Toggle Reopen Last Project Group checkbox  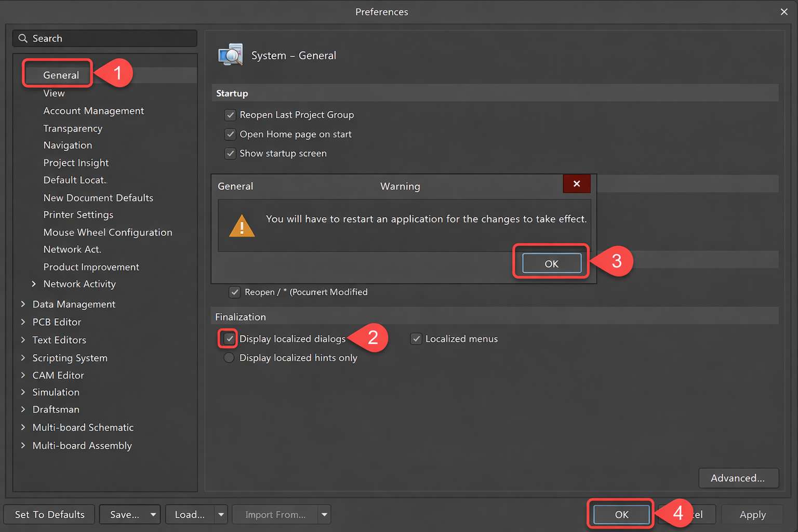coord(230,115)
